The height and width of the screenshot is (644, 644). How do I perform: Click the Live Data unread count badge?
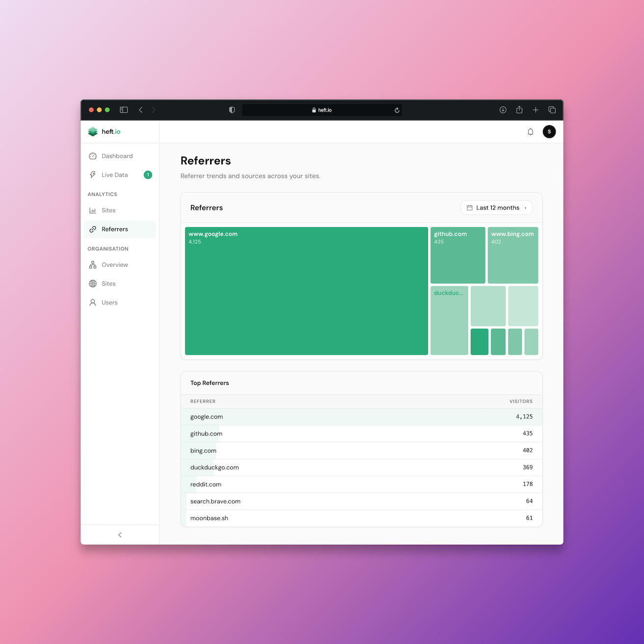click(x=147, y=175)
